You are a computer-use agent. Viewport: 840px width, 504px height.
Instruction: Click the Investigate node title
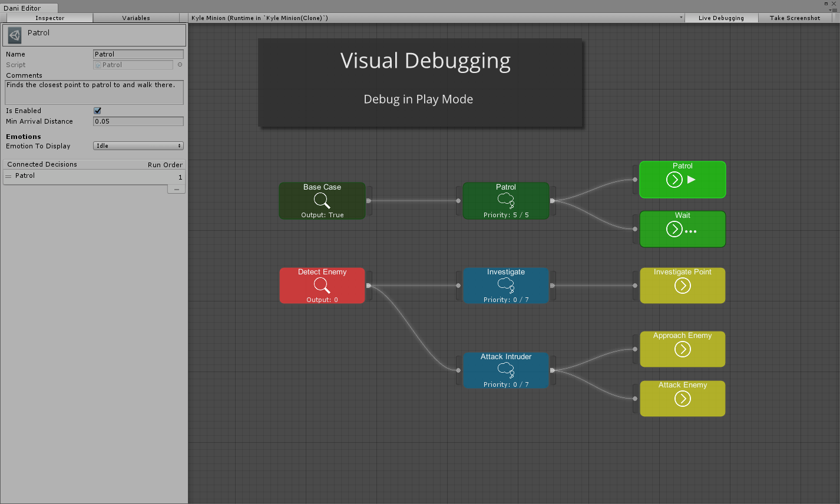tap(506, 271)
